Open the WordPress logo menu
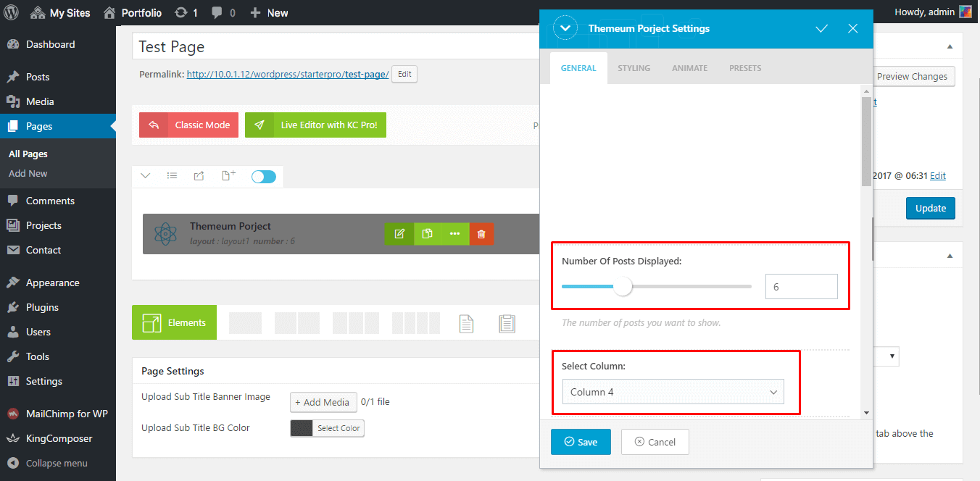Viewport: 980px width, 481px height. [x=12, y=12]
